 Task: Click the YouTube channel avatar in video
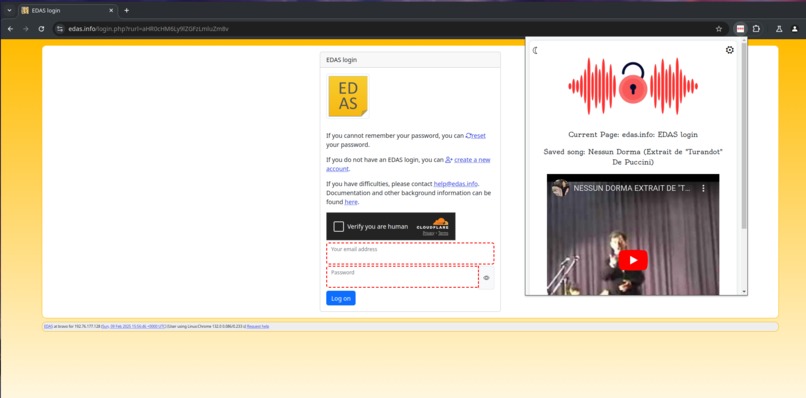coord(561,188)
